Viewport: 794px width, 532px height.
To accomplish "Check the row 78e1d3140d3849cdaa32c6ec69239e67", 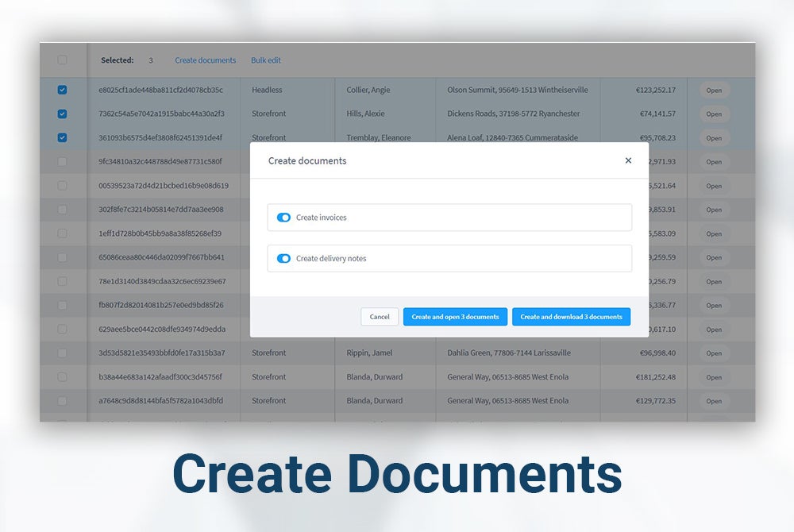I will tap(62, 281).
